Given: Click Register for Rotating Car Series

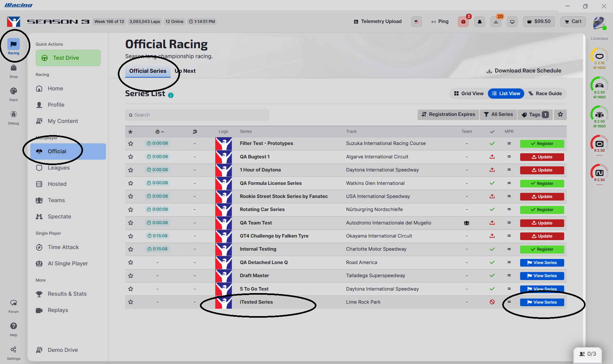Looking at the screenshot, I should 542,210.
